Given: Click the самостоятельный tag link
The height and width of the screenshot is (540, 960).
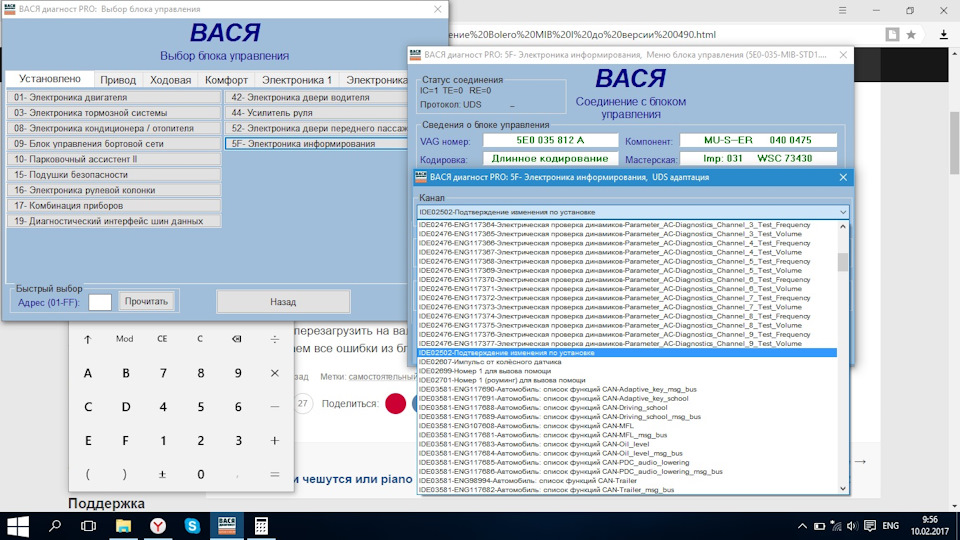Looking at the screenshot, I should (383, 377).
